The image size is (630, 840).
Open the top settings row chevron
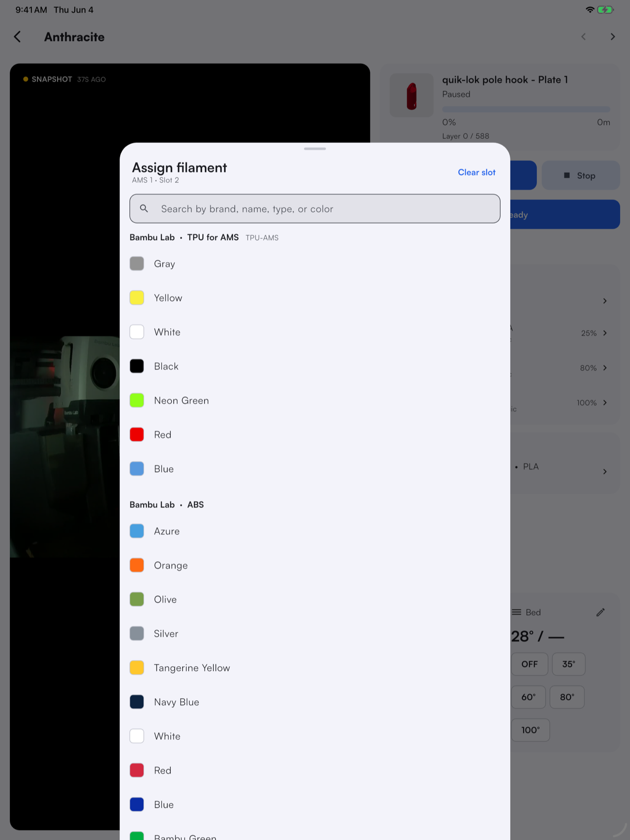click(605, 301)
